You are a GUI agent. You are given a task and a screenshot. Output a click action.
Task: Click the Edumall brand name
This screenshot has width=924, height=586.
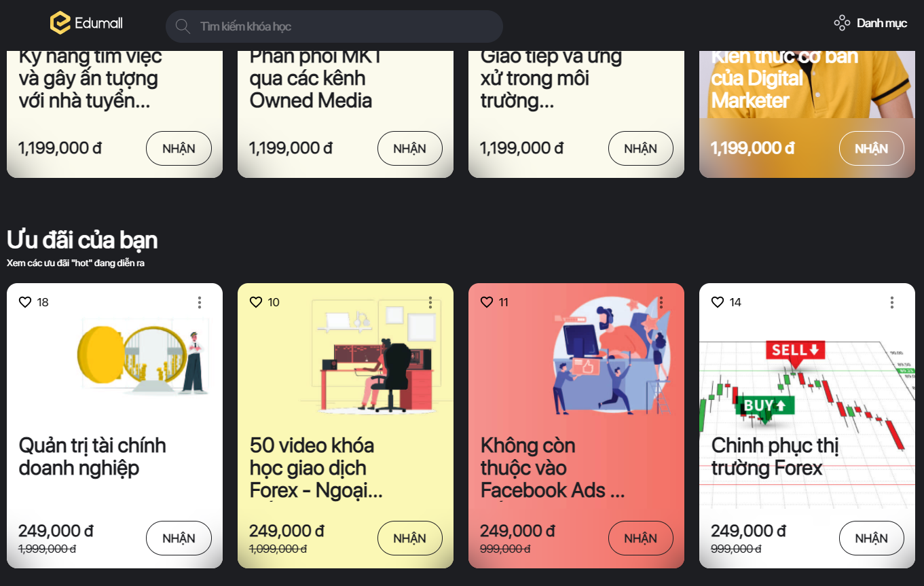pyautogui.click(x=99, y=23)
